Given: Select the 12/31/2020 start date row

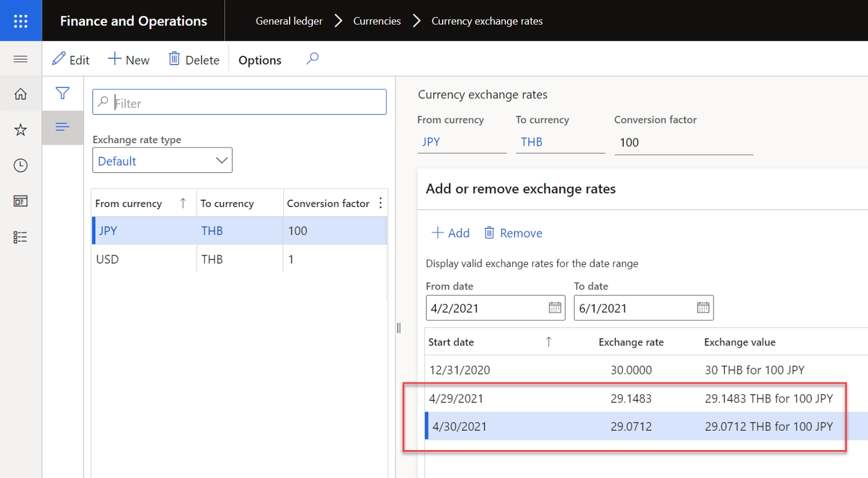Looking at the screenshot, I should (x=646, y=370).
